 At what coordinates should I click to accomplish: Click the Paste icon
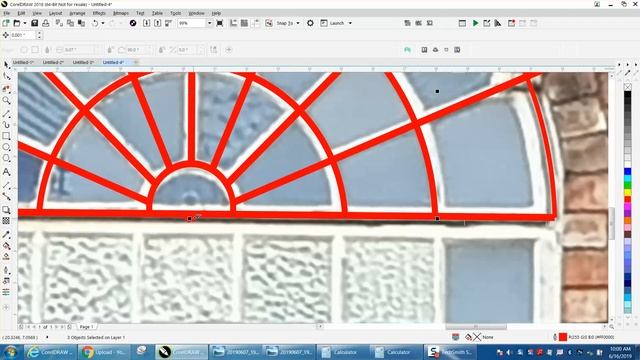pos(81,23)
